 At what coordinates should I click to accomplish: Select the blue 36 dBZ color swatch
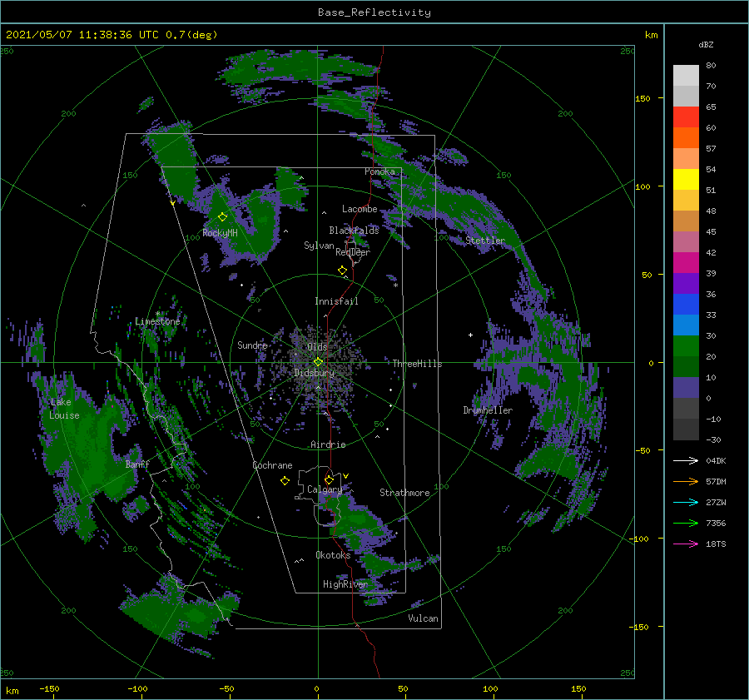point(686,305)
